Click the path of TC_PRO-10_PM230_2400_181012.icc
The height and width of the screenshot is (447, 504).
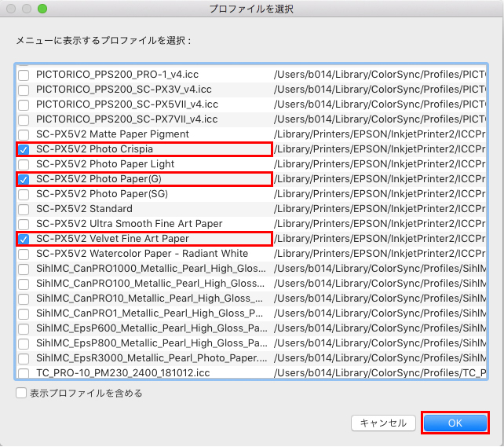click(380, 373)
